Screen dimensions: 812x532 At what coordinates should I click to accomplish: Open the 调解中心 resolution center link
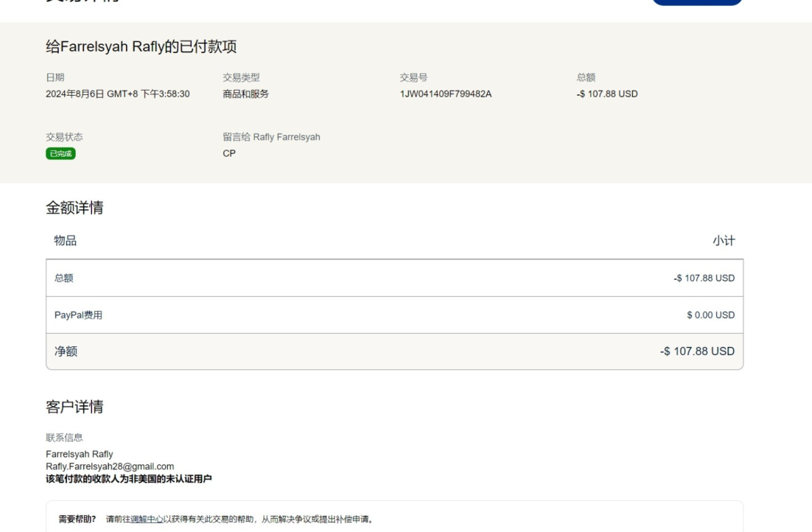[147, 519]
